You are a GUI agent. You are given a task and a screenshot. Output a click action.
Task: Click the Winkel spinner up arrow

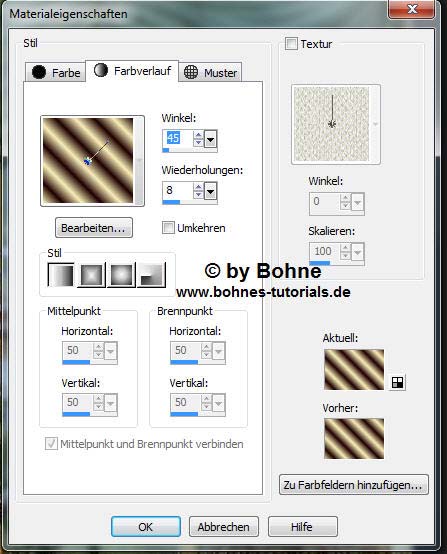[198, 135]
